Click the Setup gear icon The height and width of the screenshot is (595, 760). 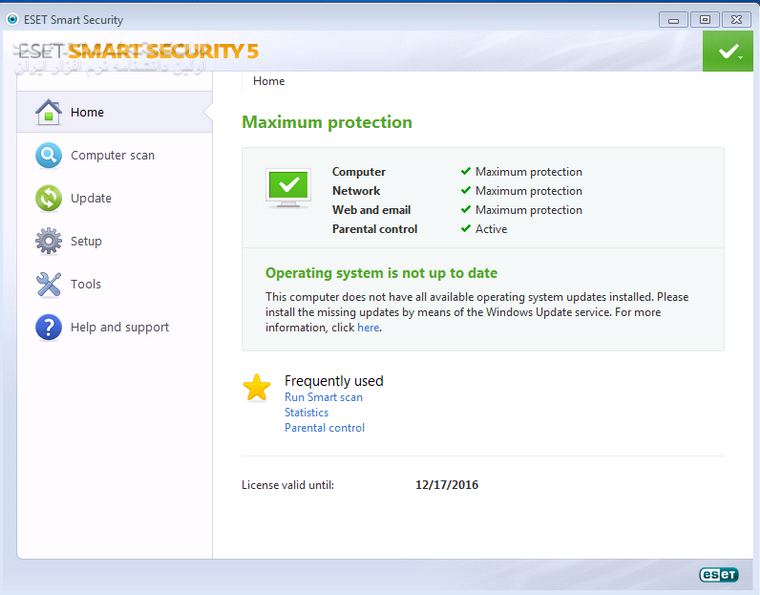[48, 241]
